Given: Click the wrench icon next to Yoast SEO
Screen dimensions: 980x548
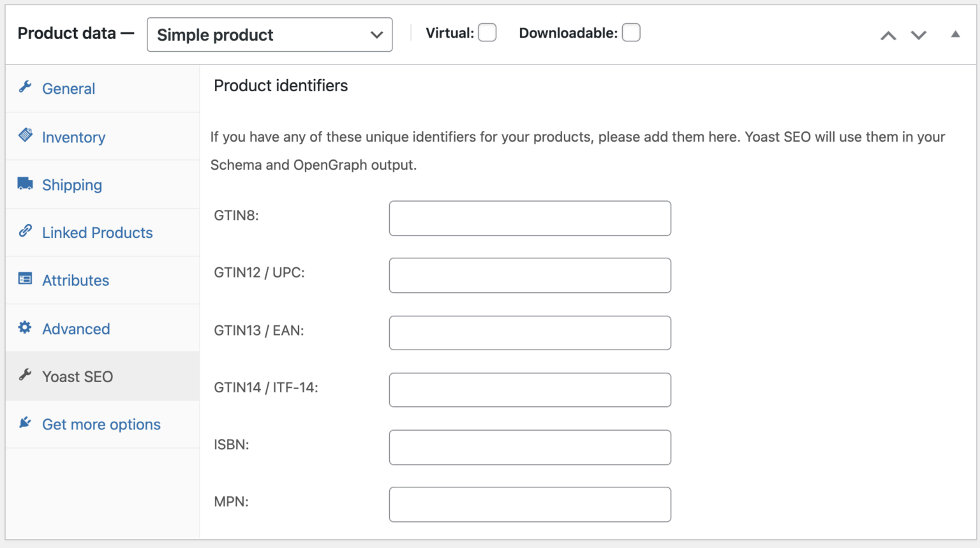Looking at the screenshot, I should pos(25,376).
